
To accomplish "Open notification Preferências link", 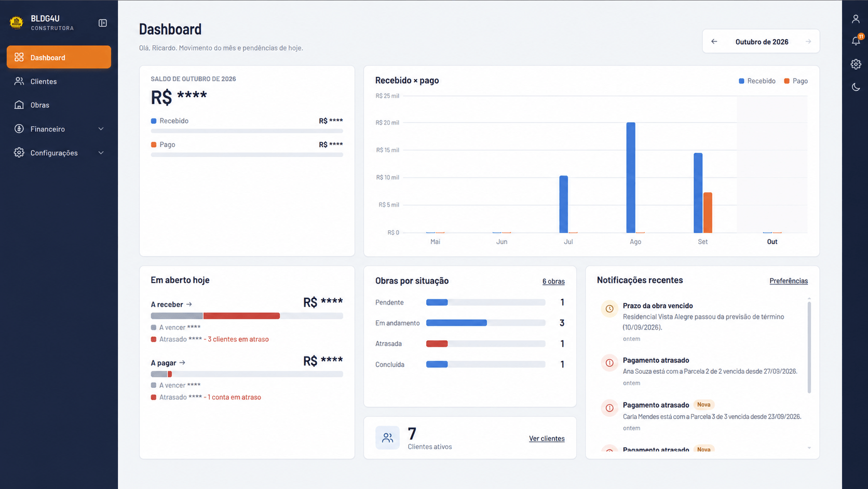I will point(789,281).
